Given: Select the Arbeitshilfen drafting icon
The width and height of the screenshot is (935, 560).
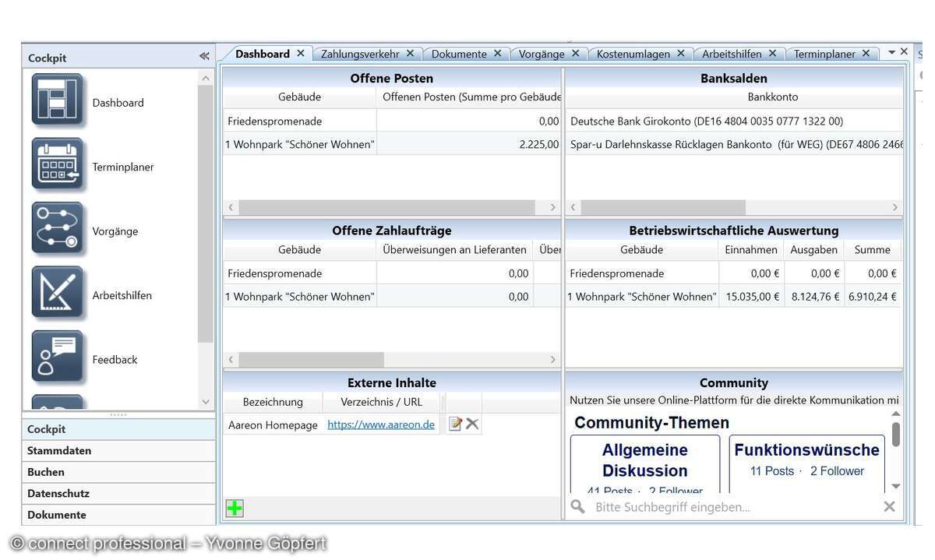Looking at the screenshot, I should point(57,294).
